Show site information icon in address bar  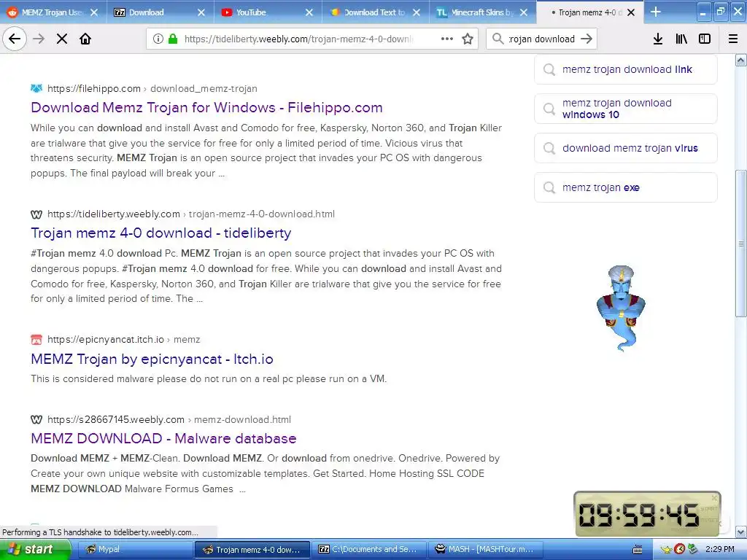(x=158, y=39)
